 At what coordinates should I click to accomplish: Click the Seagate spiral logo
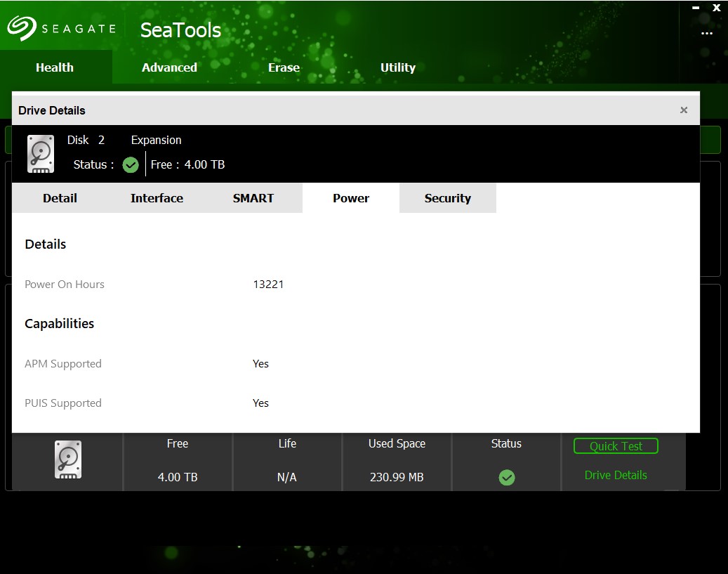pos(22,29)
